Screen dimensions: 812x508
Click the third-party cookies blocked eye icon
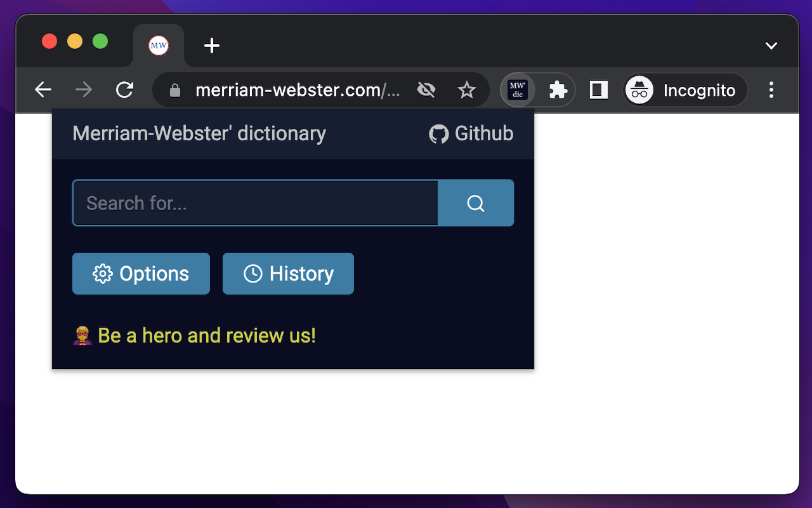click(x=426, y=90)
